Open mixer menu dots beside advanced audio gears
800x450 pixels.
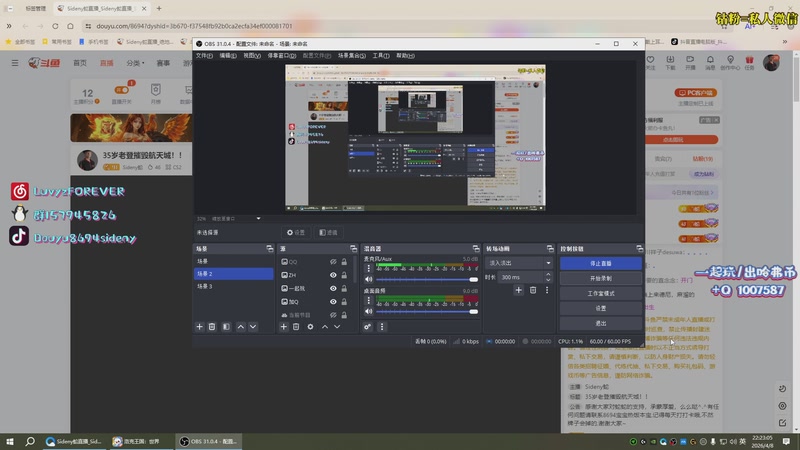click(x=382, y=327)
